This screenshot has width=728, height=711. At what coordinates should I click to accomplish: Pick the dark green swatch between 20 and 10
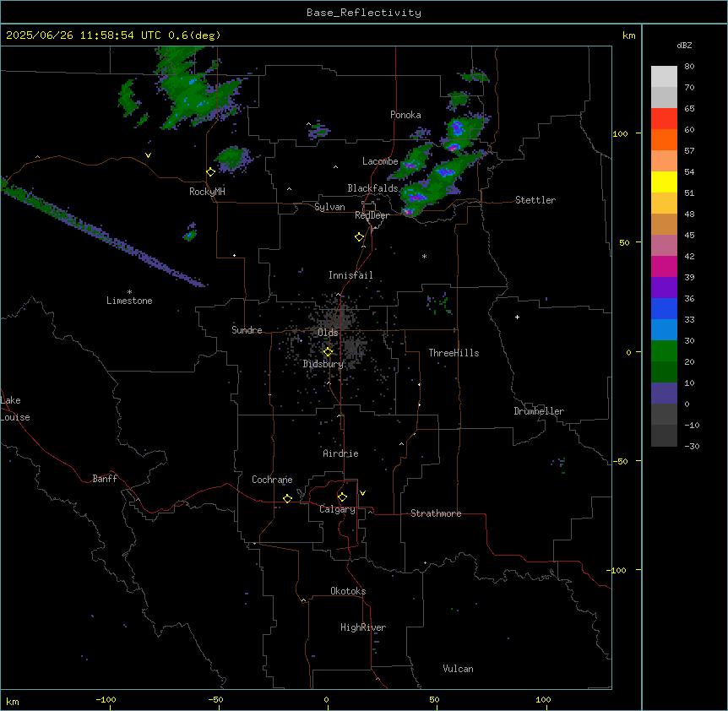point(664,372)
